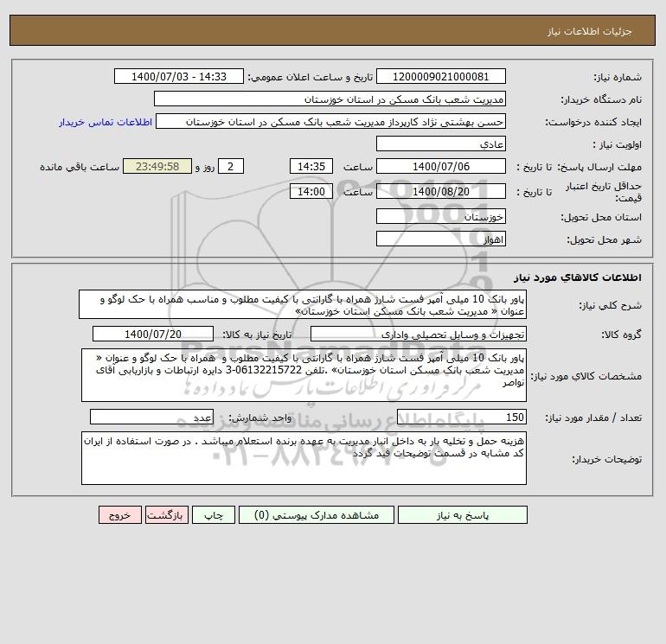Click the announcement date field 1400/07/03 - 14:33
Screen dimensions: 666x644
click(x=179, y=76)
